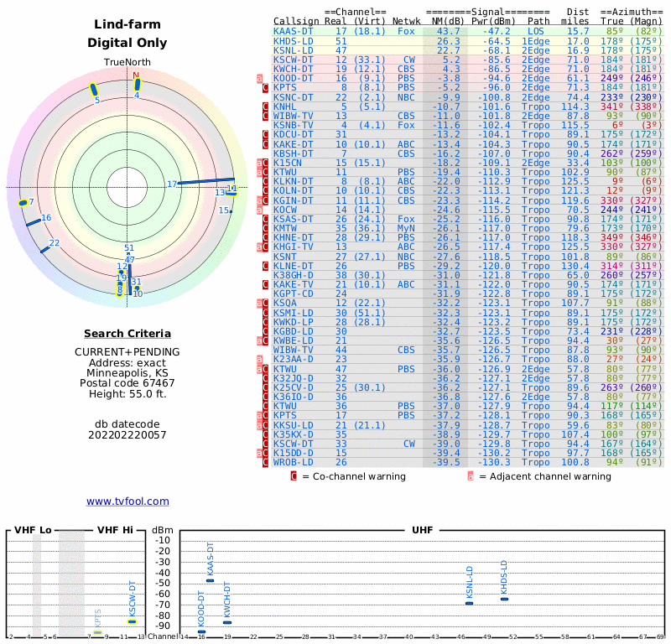671x644 pixels.
Task: Select the 'Postal code 67467' text
Action: pos(127,383)
